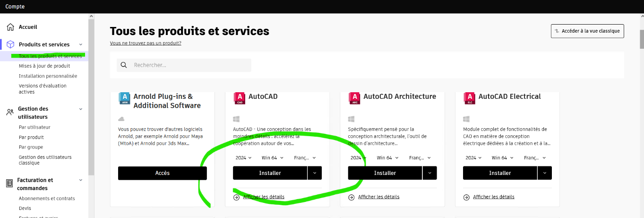This screenshot has height=218, width=644.
Task: Click Accéder à la vue classique button
Action: click(587, 31)
